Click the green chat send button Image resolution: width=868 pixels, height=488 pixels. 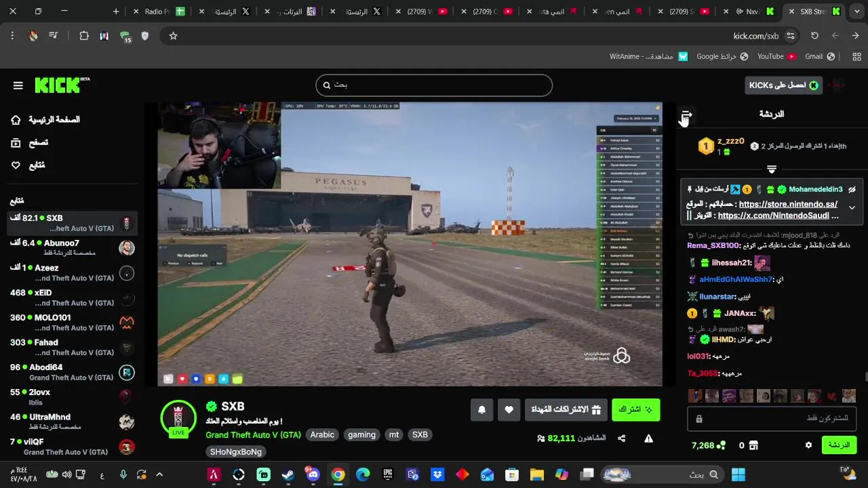(839, 445)
